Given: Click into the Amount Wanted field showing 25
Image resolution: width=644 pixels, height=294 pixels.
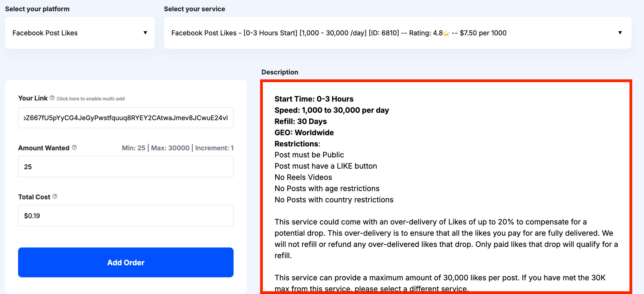Looking at the screenshot, I should pyautogui.click(x=126, y=167).
